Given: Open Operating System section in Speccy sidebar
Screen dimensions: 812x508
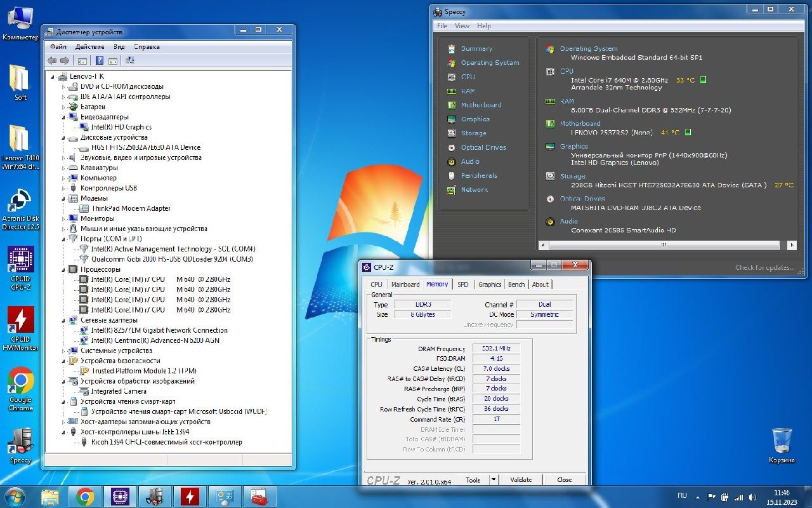Looking at the screenshot, I should click(x=490, y=63).
